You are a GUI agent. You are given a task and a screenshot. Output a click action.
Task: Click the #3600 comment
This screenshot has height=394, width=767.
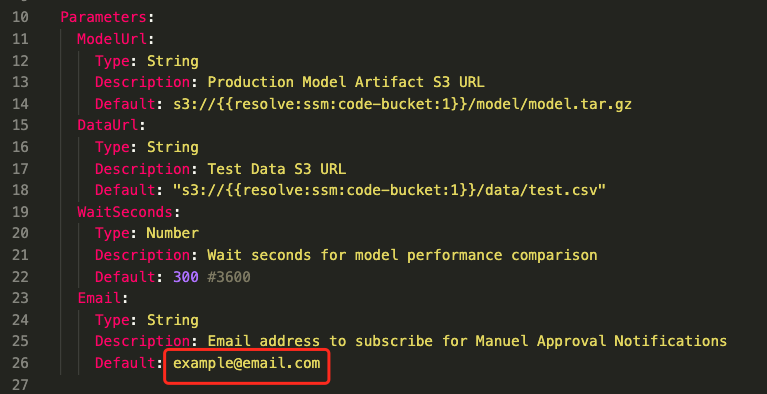(x=229, y=277)
